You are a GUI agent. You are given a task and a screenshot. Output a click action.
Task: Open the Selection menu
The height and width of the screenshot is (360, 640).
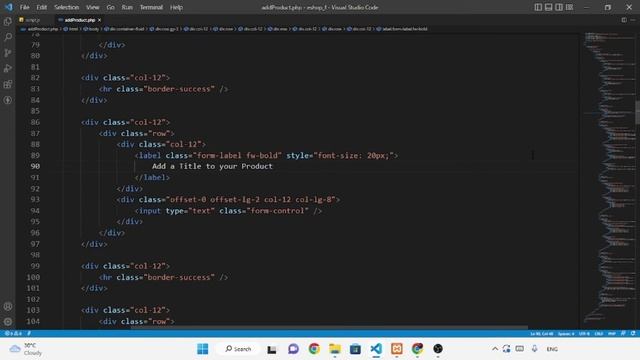pos(67,7)
